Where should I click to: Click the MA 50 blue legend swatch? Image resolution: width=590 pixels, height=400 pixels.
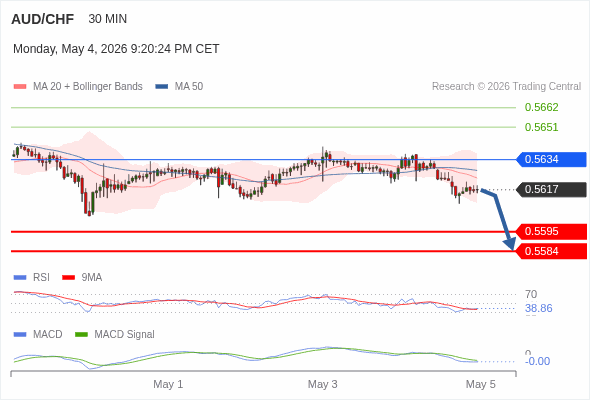(162, 87)
